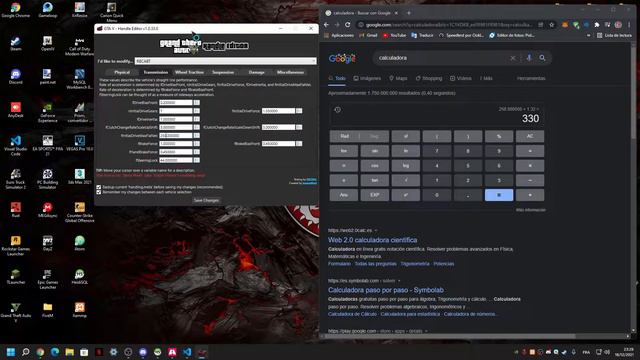Toggle backup handling.meta before saving checkbox
Viewport: 640px width, 360px height.
(x=98, y=187)
